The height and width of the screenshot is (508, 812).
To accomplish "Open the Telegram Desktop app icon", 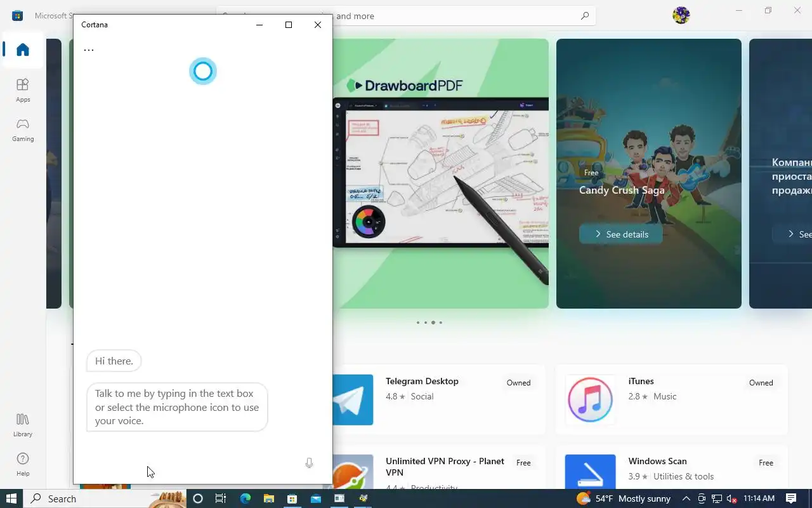I will (x=353, y=399).
